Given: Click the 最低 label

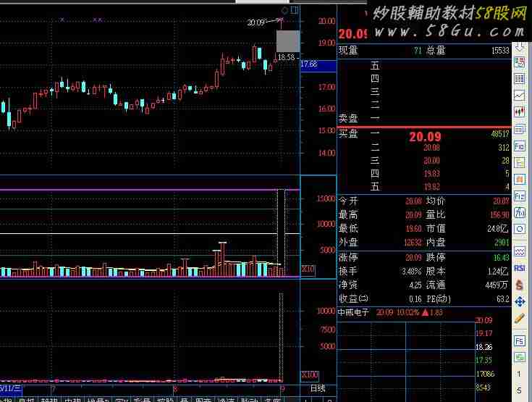Looking at the screenshot, I should click(x=348, y=228).
